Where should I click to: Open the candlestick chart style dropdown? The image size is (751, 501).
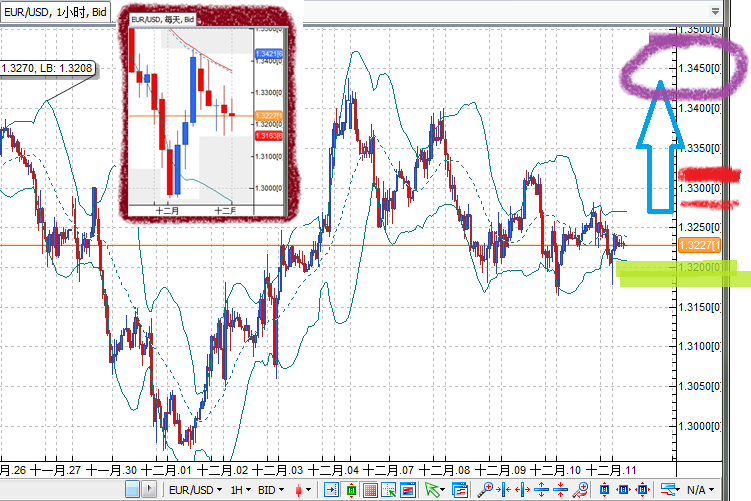[x=303, y=490]
